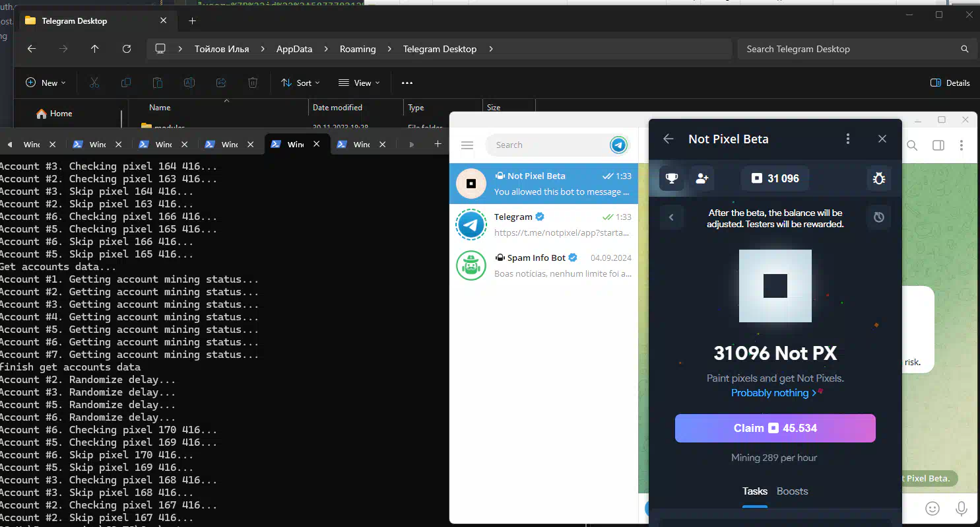Click the Telegram logo icon beside Search

pyautogui.click(x=618, y=145)
